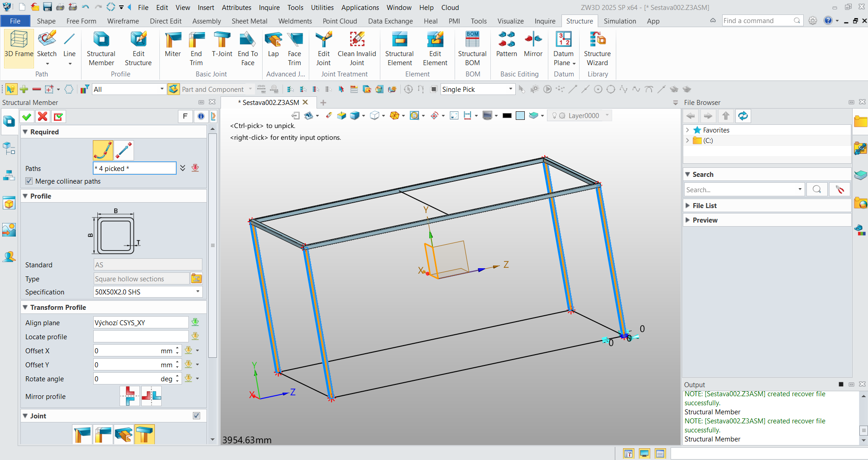Switch to the Sheet Metal ribbon tab
The height and width of the screenshot is (460, 868).
click(x=249, y=21)
